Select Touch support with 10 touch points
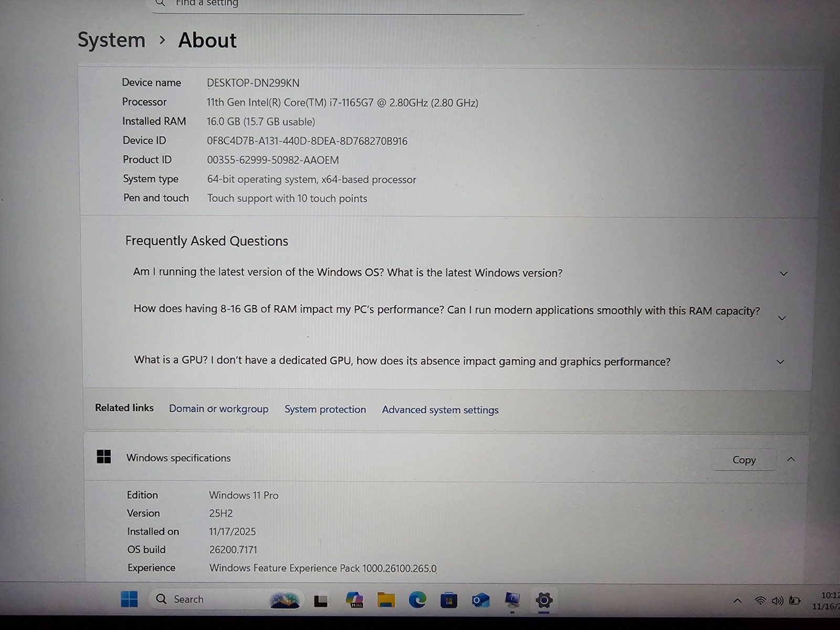This screenshot has height=630, width=840. click(287, 198)
